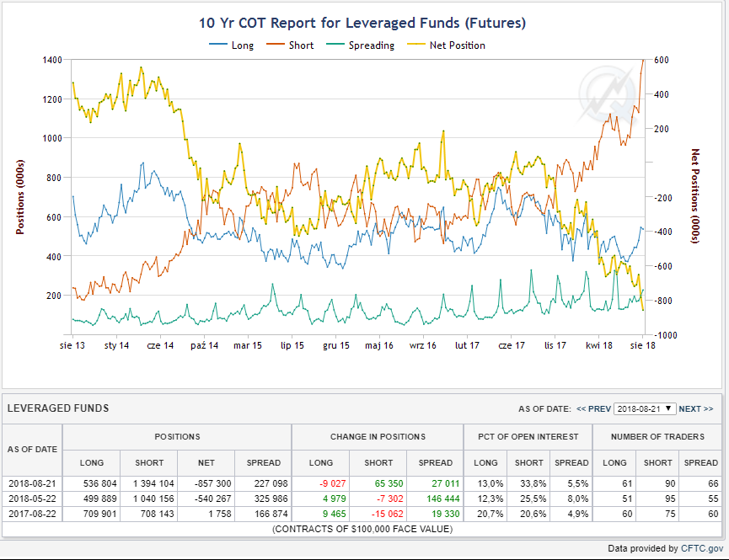
Task: Click spread change value 19 330
Action: (x=445, y=514)
